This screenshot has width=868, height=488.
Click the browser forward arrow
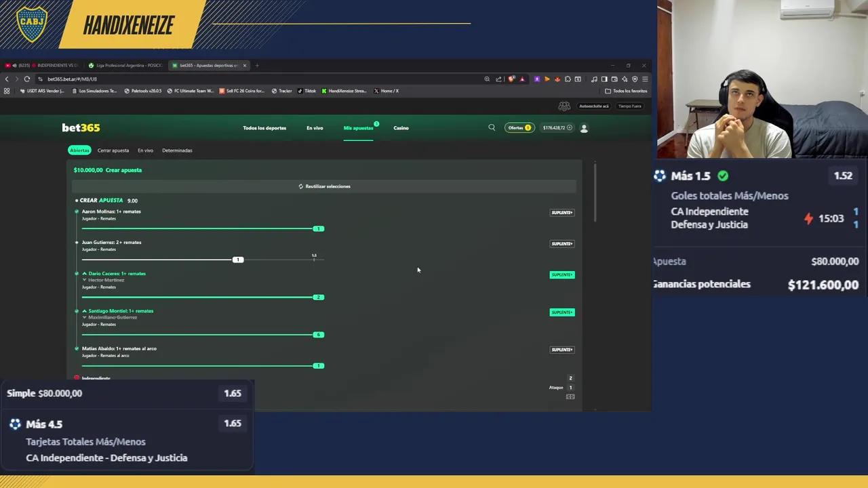tap(17, 79)
